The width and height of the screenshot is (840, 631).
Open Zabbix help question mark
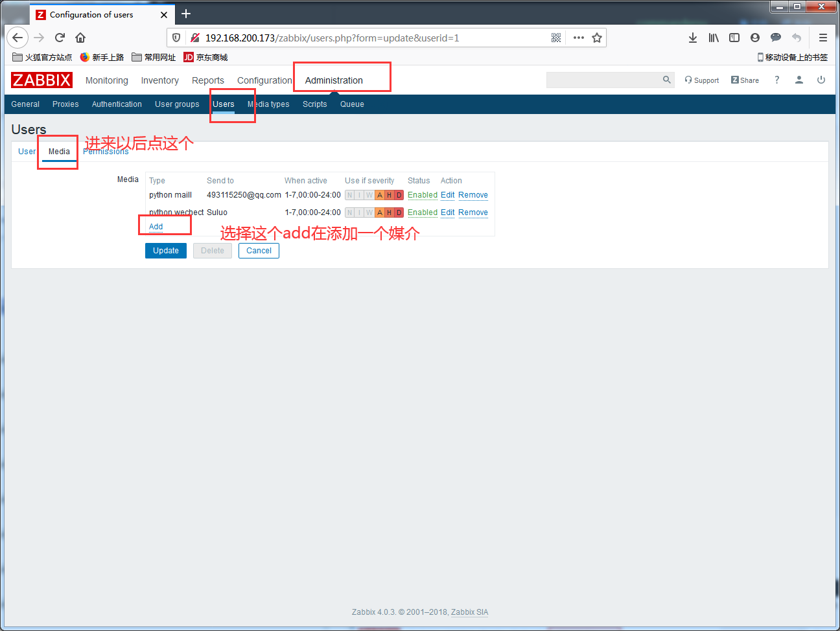776,80
